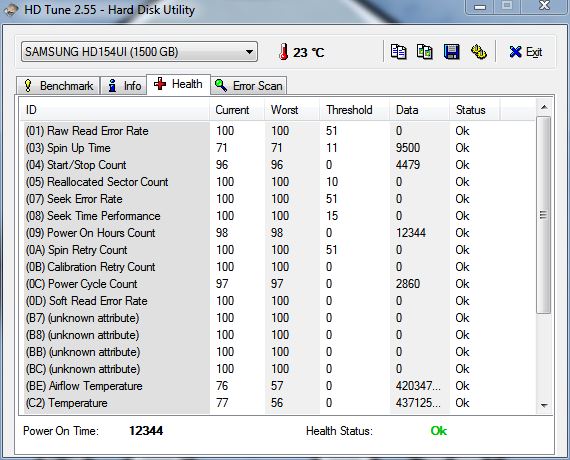This screenshot has height=460, width=570.
Task: Click the Current column header
Action: pos(237,110)
